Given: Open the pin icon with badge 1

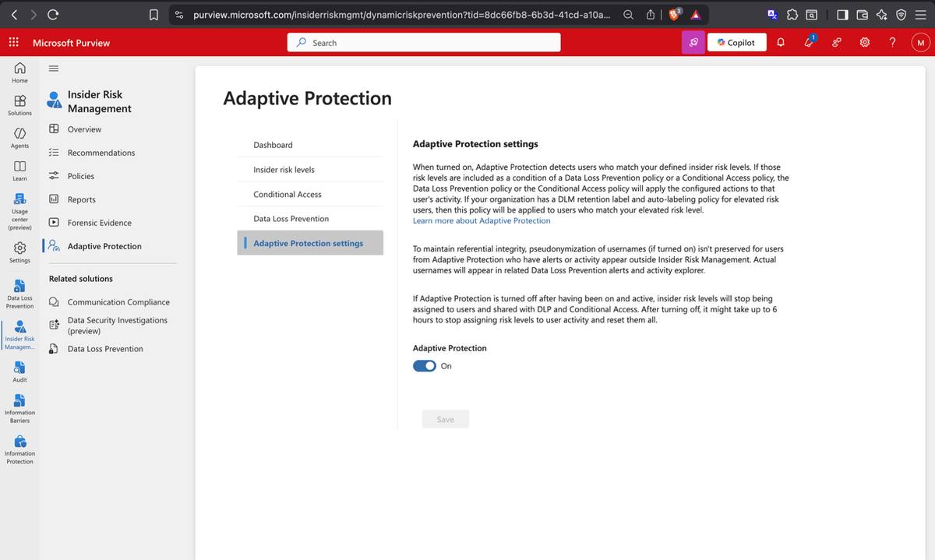Looking at the screenshot, I should click(809, 42).
